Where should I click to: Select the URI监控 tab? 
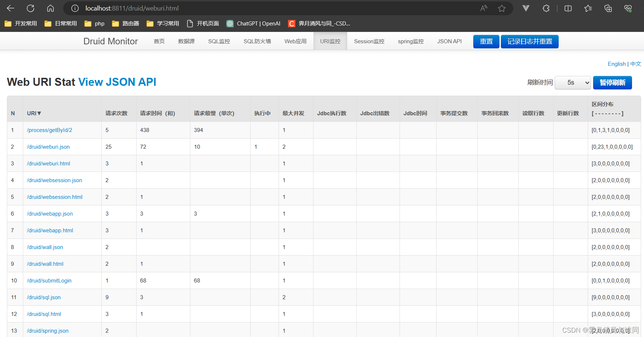pos(330,41)
